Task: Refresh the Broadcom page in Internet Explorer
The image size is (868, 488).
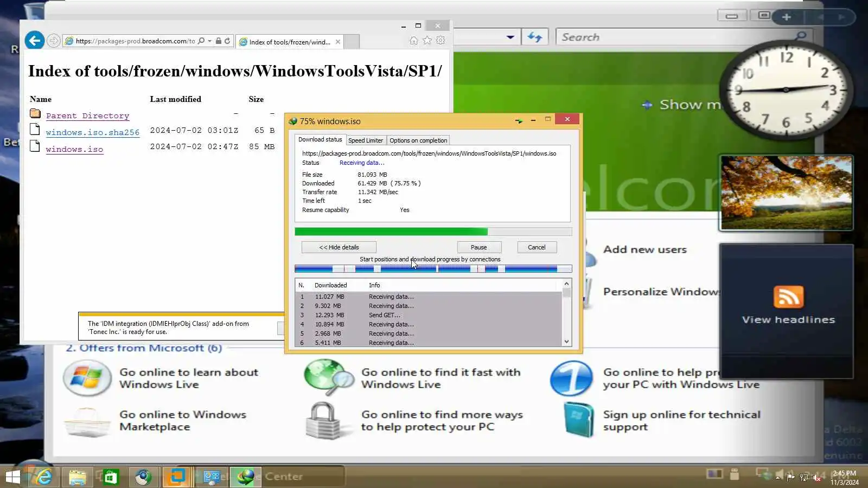Action: pyautogui.click(x=227, y=41)
